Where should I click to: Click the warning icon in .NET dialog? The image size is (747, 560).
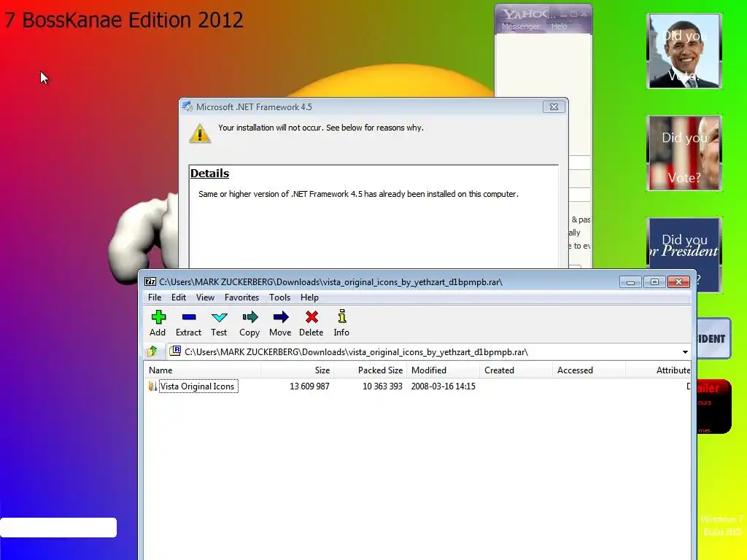tap(200, 133)
